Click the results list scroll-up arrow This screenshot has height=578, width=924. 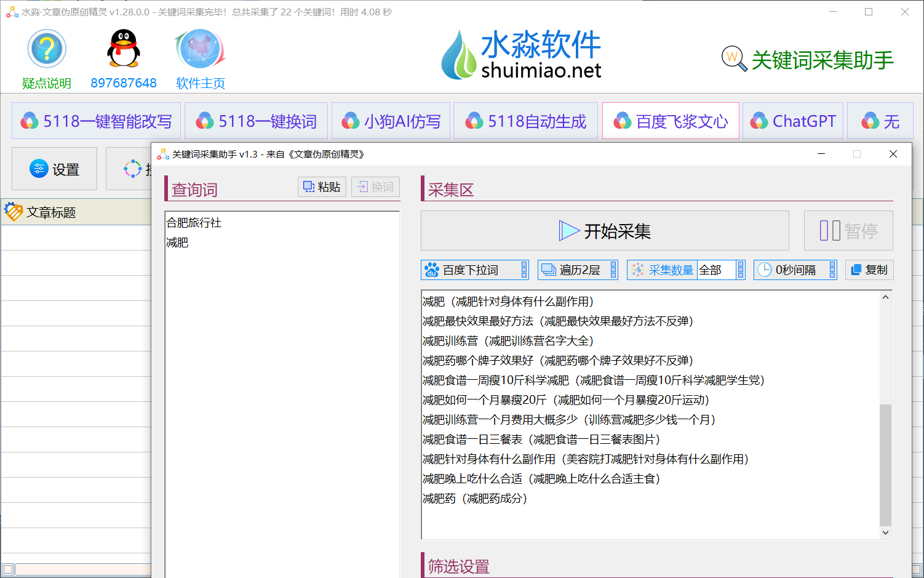(x=885, y=297)
